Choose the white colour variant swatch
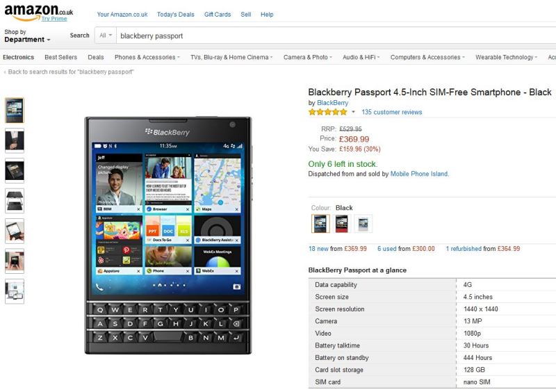556x392 pixels. pyautogui.click(x=363, y=224)
